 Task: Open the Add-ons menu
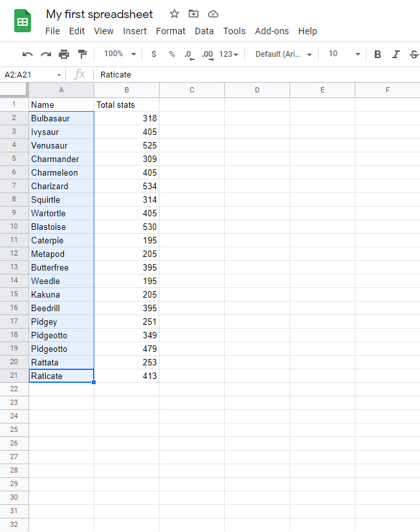click(271, 31)
